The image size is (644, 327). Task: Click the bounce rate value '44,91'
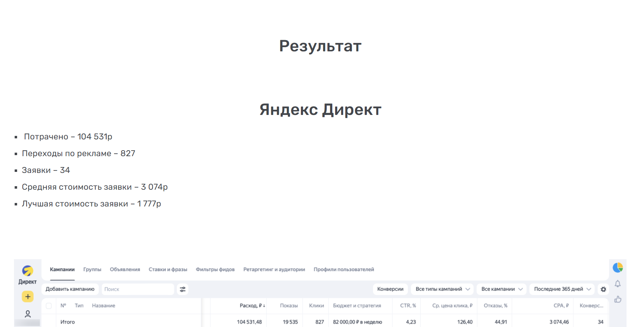point(501,322)
